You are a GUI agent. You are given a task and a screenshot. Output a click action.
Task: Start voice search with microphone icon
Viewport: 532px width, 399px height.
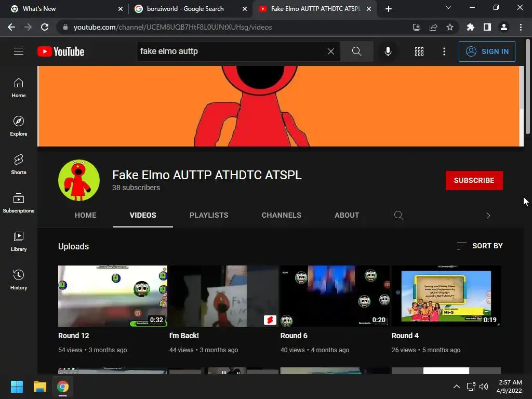click(388, 51)
